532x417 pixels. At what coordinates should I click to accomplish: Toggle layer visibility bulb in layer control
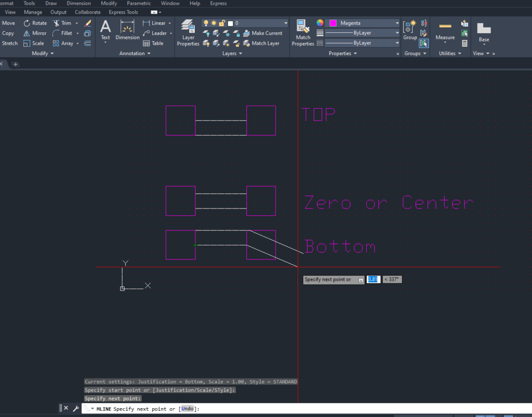click(x=206, y=22)
